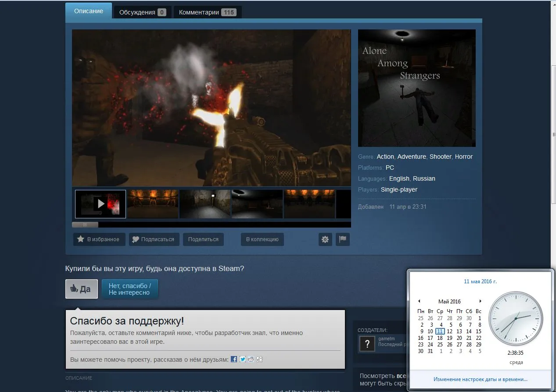Select May 20 in the calendar
The height and width of the screenshot is (392, 556).
pos(459,338)
